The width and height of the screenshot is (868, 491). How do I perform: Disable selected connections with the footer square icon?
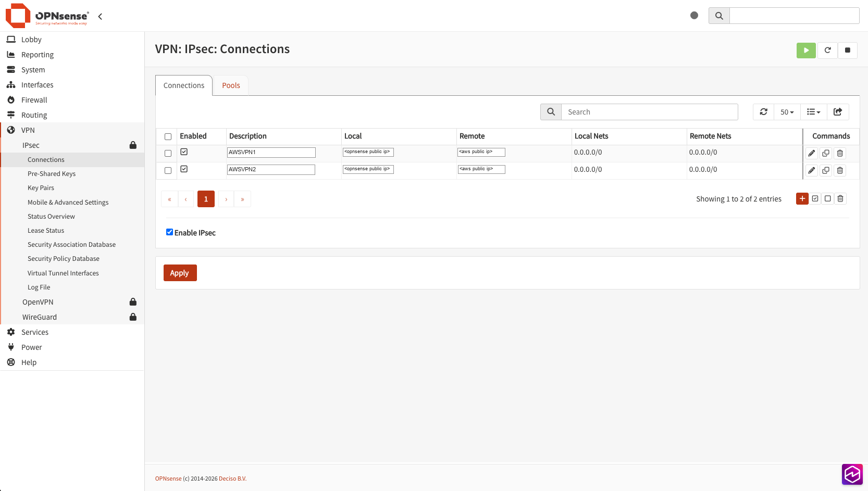tap(827, 198)
